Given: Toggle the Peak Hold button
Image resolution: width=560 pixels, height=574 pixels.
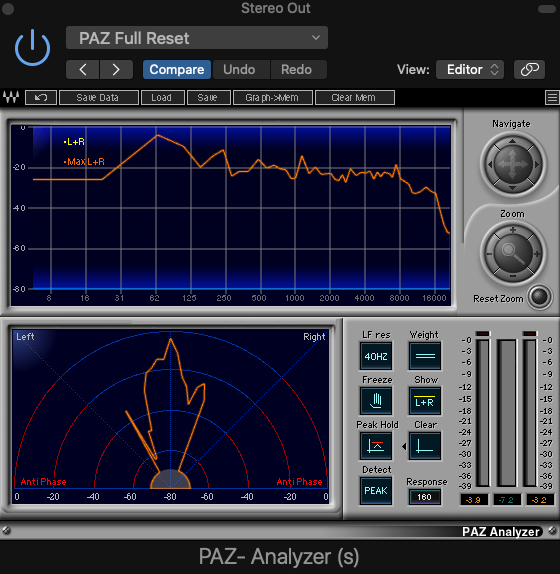Looking at the screenshot, I should point(376,446).
